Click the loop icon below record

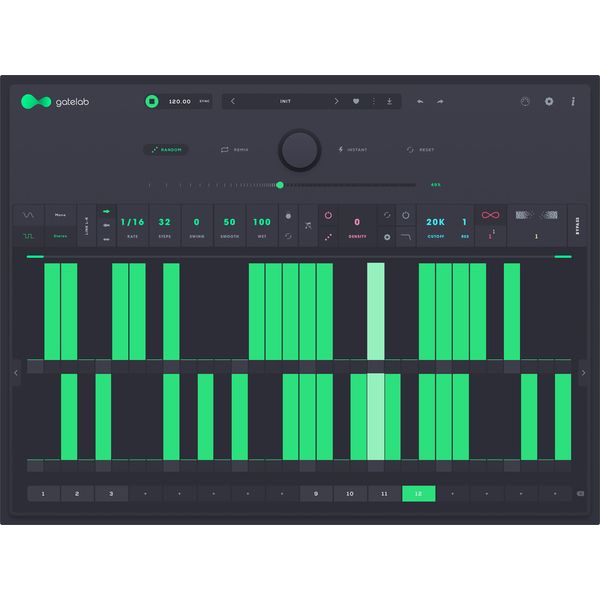point(288,236)
